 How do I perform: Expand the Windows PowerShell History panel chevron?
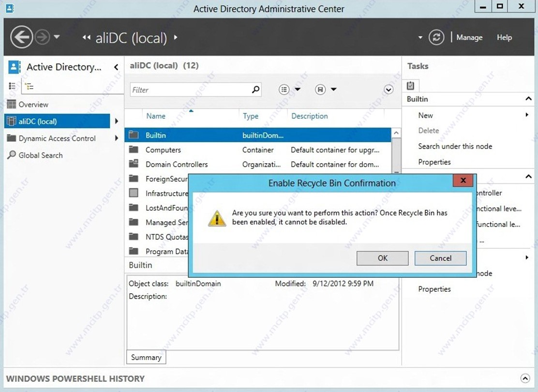click(x=525, y=378)
